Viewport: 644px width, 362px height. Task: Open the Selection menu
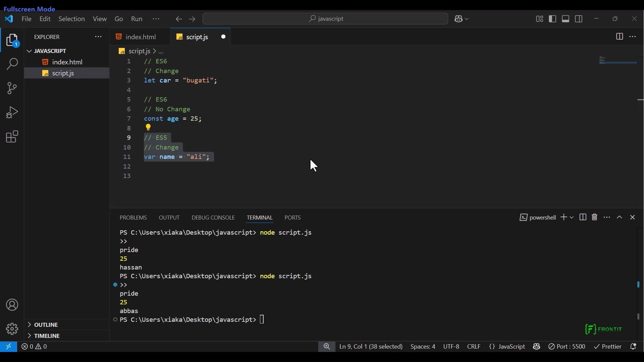72,19
